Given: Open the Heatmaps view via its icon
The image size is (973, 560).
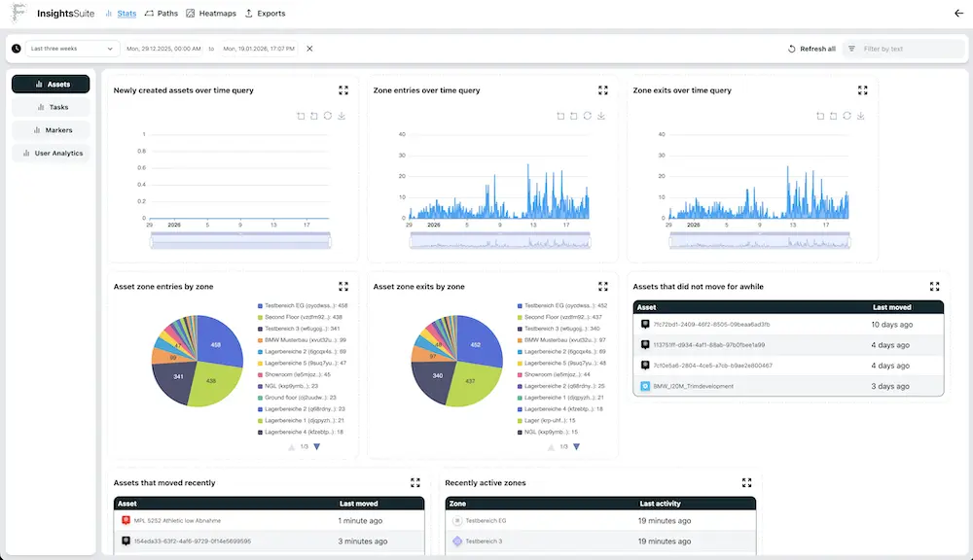Looking at the screenshot, I should [190, 14].
